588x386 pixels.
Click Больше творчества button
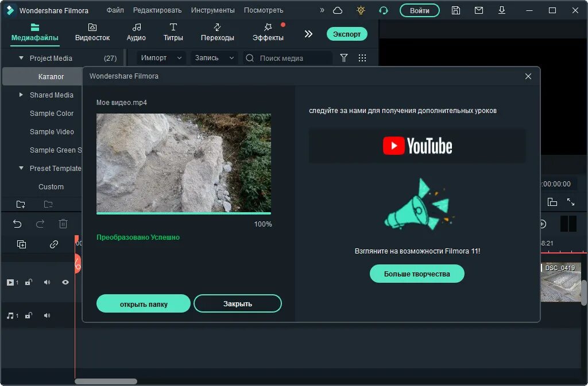pos(417,274)
